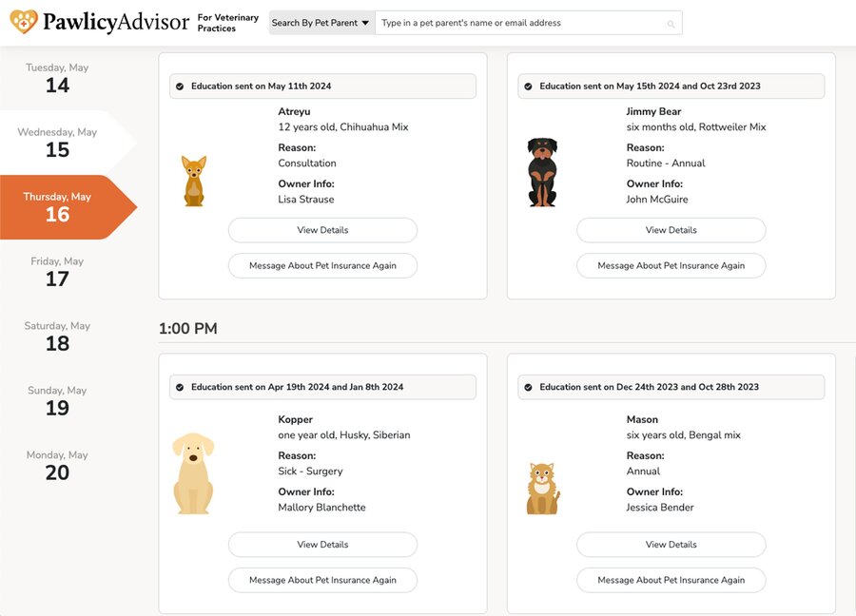Click Mason's cat avatar image
Viewport: 856px width, 616px height.
543,489
